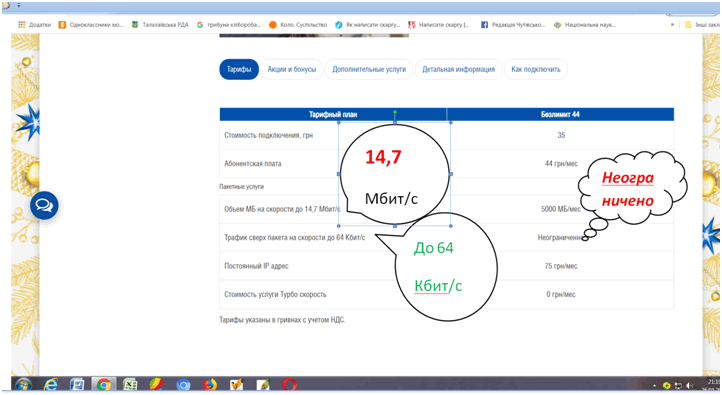722x395 pixels.
Task: Select the Объем МБ на скорости row label
Action: [x=282, y=209]
